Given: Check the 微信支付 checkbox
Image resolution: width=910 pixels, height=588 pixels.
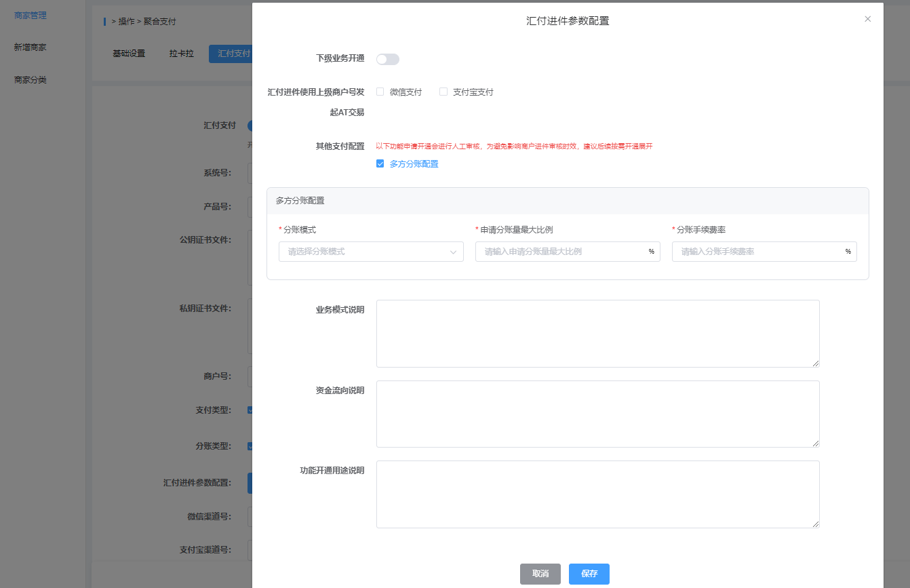Looking at the screenshot, I should click(380, 92).
